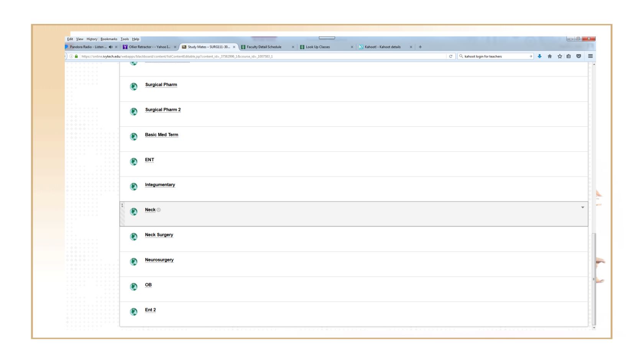This screenshot has height=362, width=644.
Task: Open a new tab with plus button
Action: [420, 47]
